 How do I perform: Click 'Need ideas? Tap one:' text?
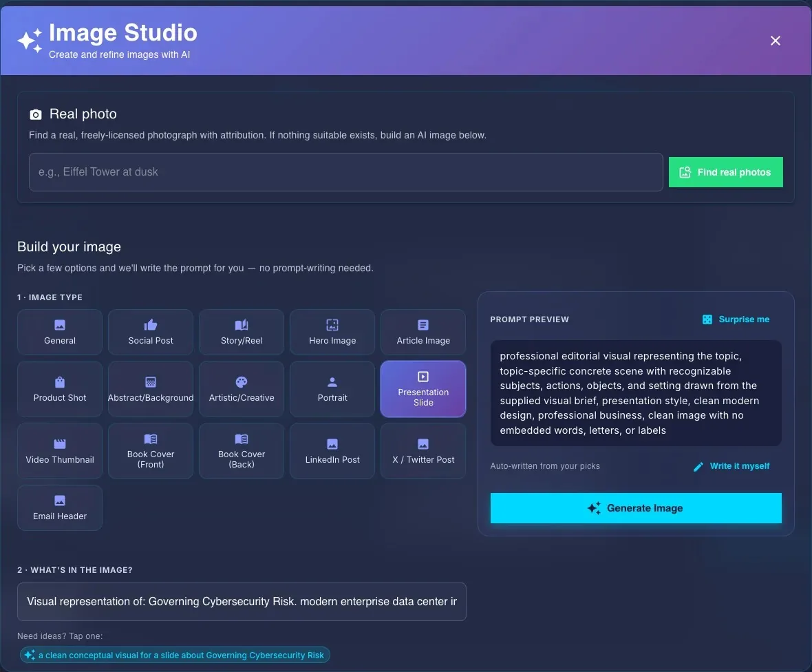[60, 636]
